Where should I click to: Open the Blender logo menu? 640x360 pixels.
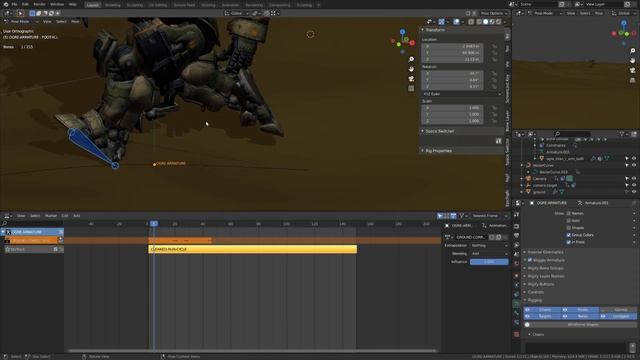(x=5, y=4)
